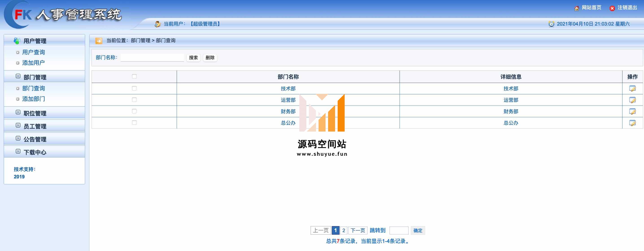This screenshot has height=251, width=644.
Task: Select pagination page 2
Action: click(x=344, y=230)
